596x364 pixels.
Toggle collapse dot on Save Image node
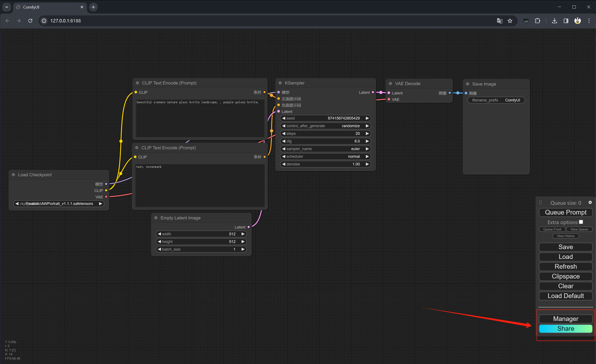tap(468, 84)
